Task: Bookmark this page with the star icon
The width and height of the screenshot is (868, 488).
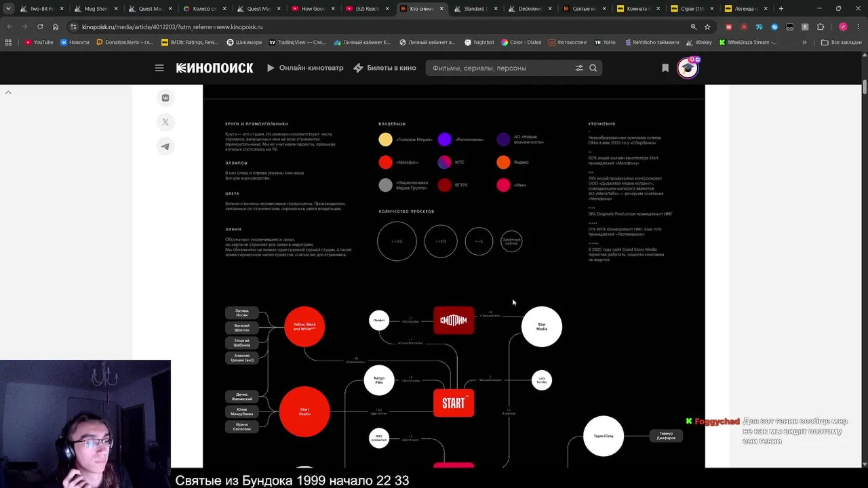Action: (x=707, y=26)
